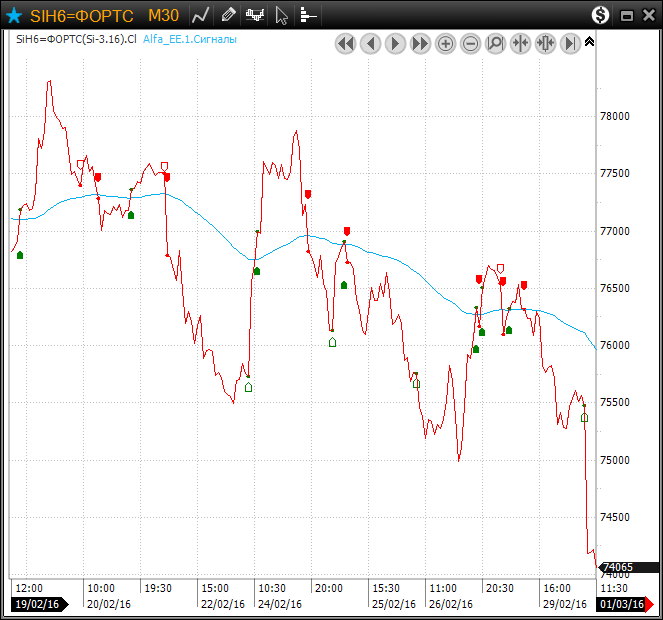The height and width of the screenshot is (620, 663).
Task: Click the magnifier zoom tool
Action: pyautogui.click(x=495, y=43)
